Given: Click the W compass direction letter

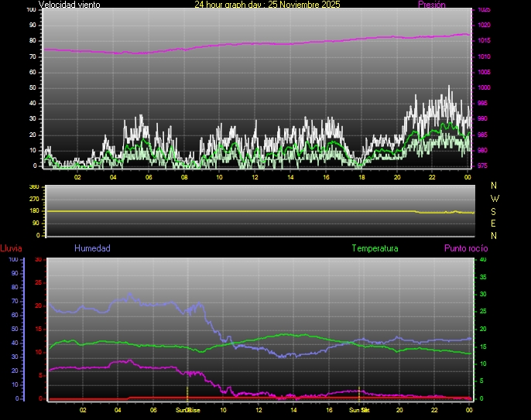Looking at the screenshot, I should click(x=495, y=199).
